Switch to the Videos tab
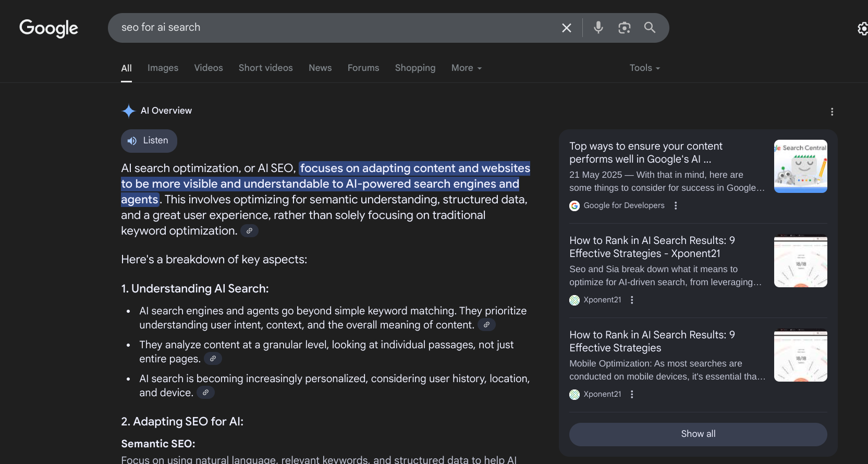868x464 pixels. coord(209,68)
